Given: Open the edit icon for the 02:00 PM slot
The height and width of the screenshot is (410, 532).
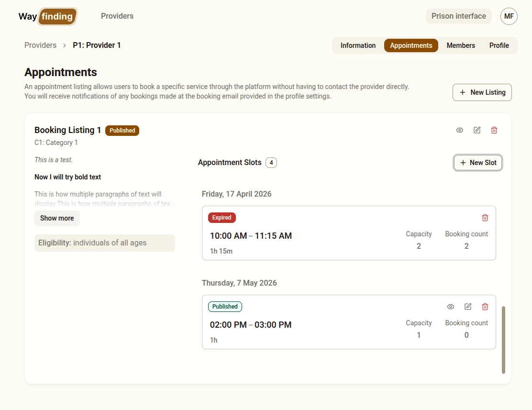Looking at the screenshot, I should pos(468,307).
